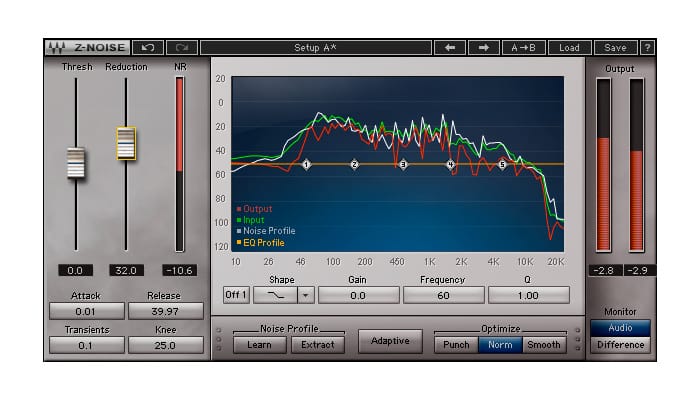The image size is (700, 400).
Task: Click the Input legend entry
Action: click(250, 220)
